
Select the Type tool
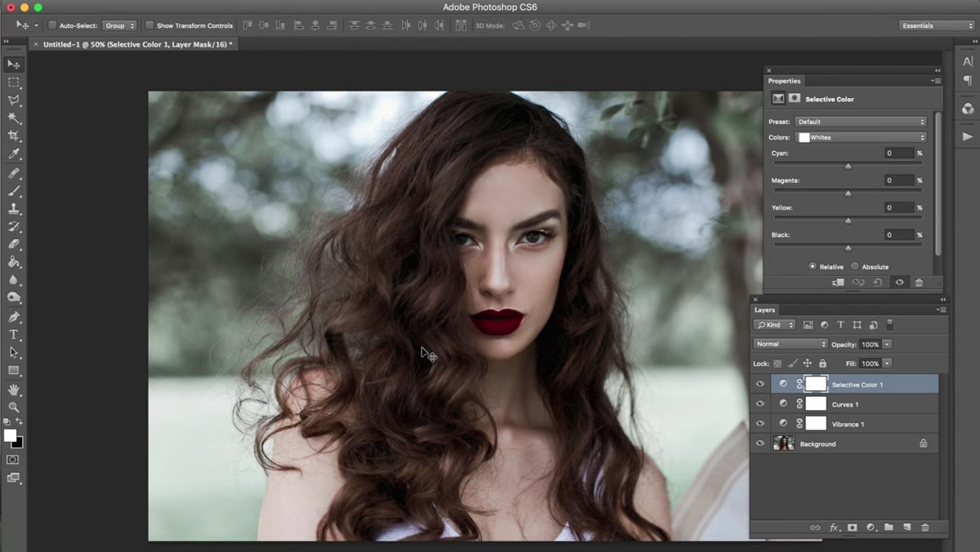coord(14,335)
